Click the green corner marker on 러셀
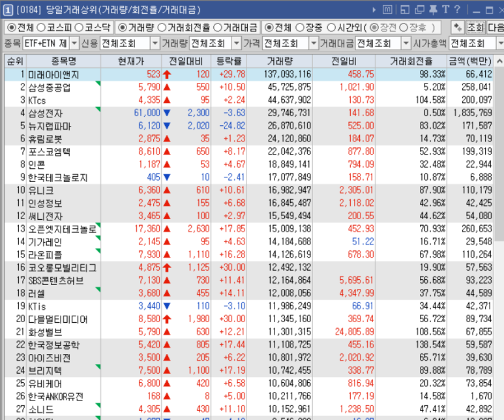Viewport: 504px width, 420px height. 98,290
